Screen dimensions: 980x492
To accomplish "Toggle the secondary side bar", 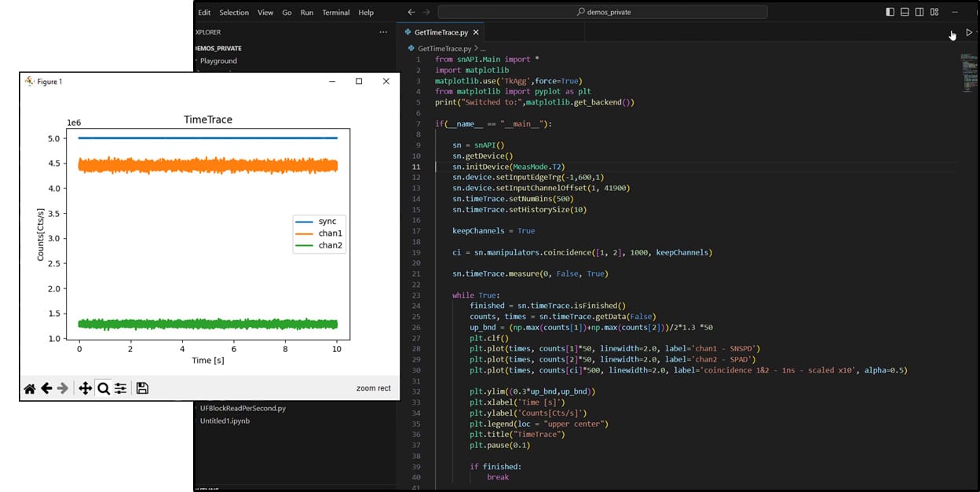I will (x=919, y=12).
